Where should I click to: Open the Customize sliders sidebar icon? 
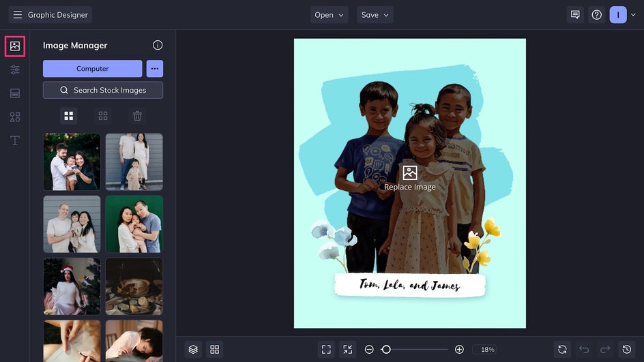click(x=15, y=70)
